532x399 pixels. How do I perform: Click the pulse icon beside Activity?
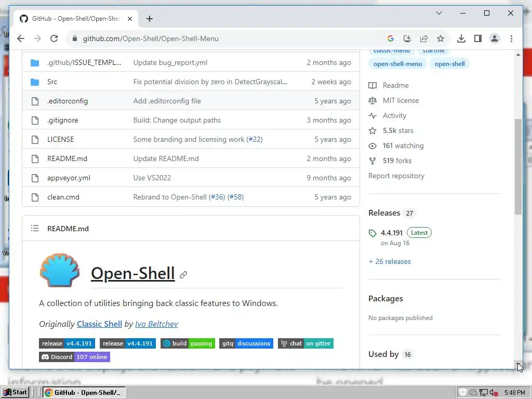[x=373, y=116]
